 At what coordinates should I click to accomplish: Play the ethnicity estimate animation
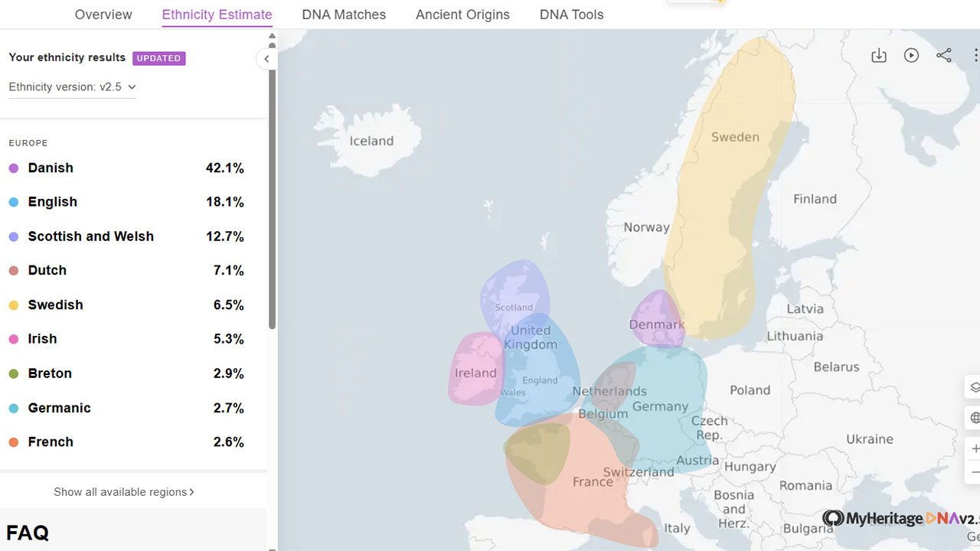(911, 55)
